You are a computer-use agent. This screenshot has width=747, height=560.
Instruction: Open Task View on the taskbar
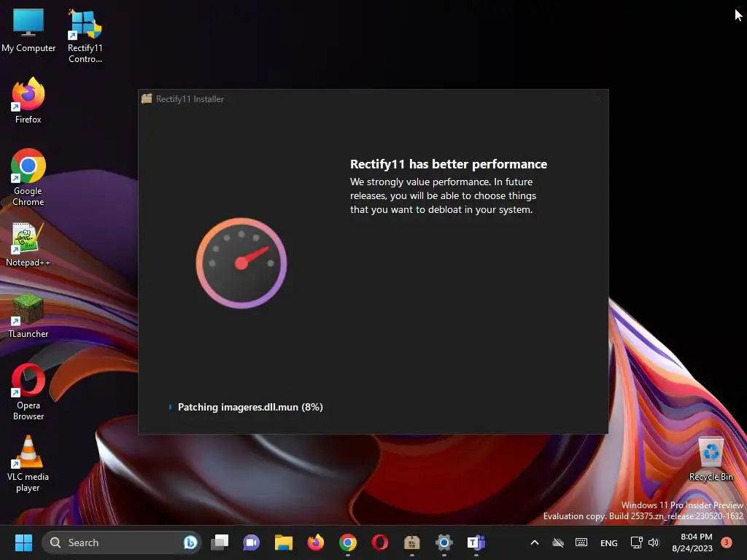coord(220,542)
